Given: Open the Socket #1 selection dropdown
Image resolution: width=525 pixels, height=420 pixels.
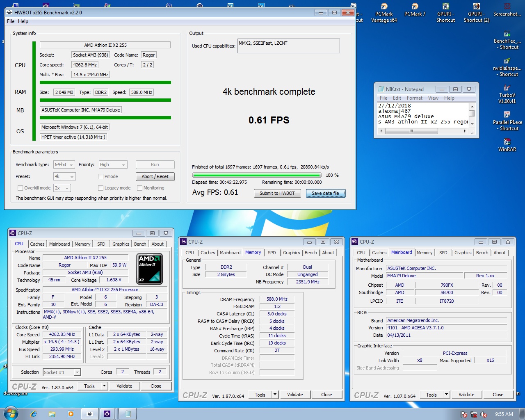Looking at the screenshot, I should [62, 372].
